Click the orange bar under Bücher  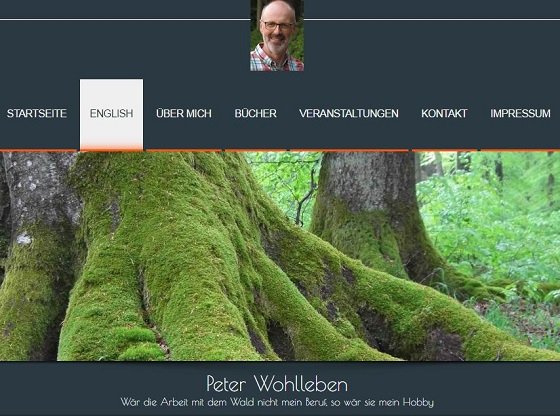tap(256, 150)
